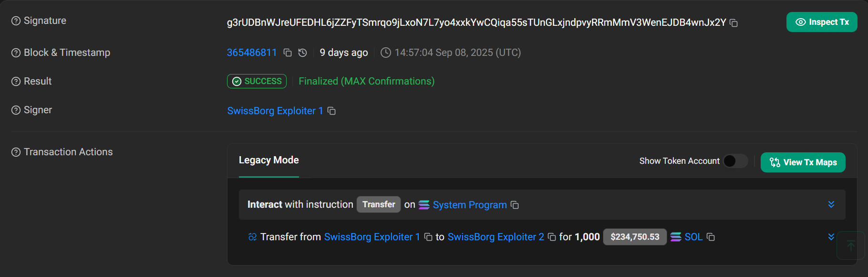Click the scroll-to-top arrow button
The image size is (868, 277).
point(851,245)
